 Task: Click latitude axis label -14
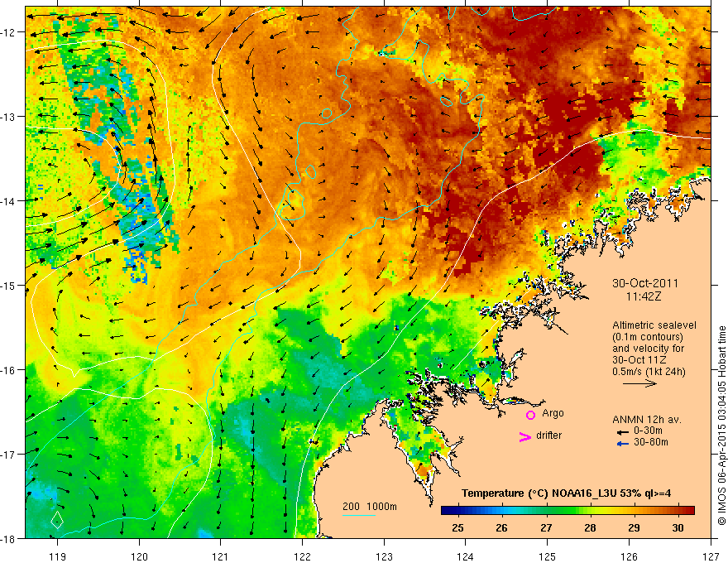(x=8, y=200)
